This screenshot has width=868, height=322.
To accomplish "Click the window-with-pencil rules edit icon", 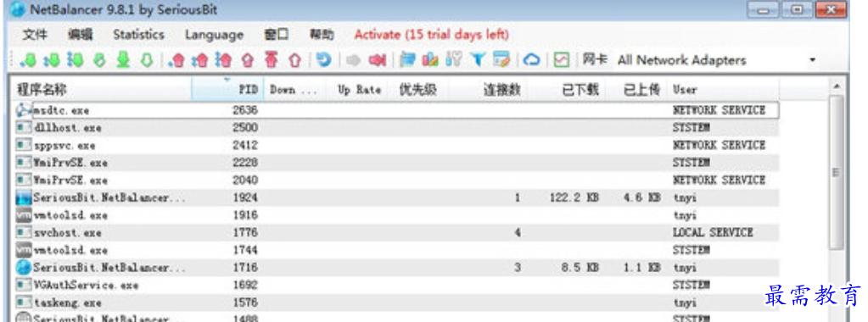I will click(501, 60).
